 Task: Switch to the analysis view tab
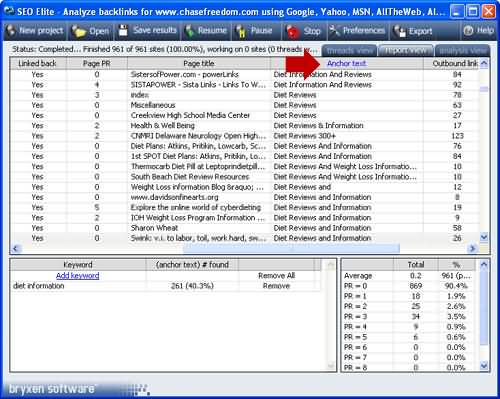click(462, 51)
